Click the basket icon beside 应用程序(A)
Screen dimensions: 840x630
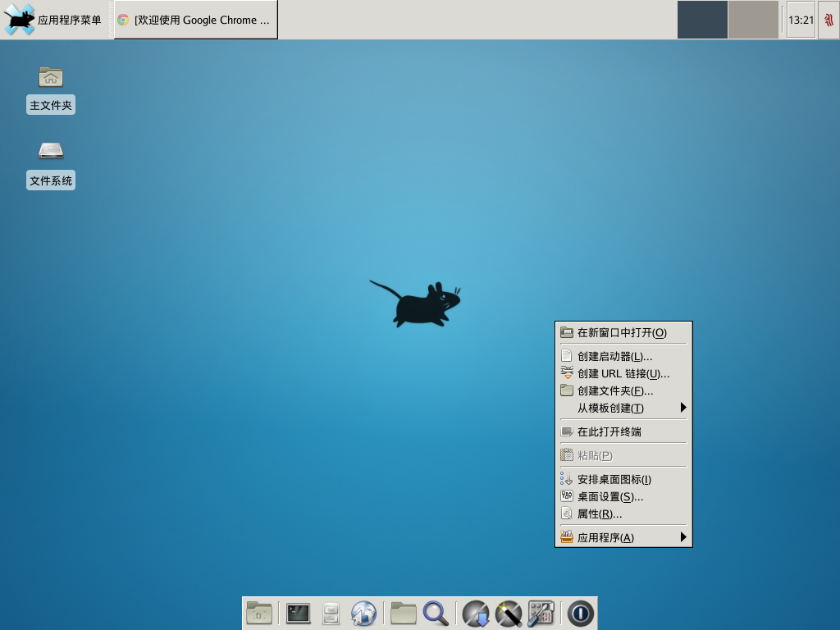point(567,536)
